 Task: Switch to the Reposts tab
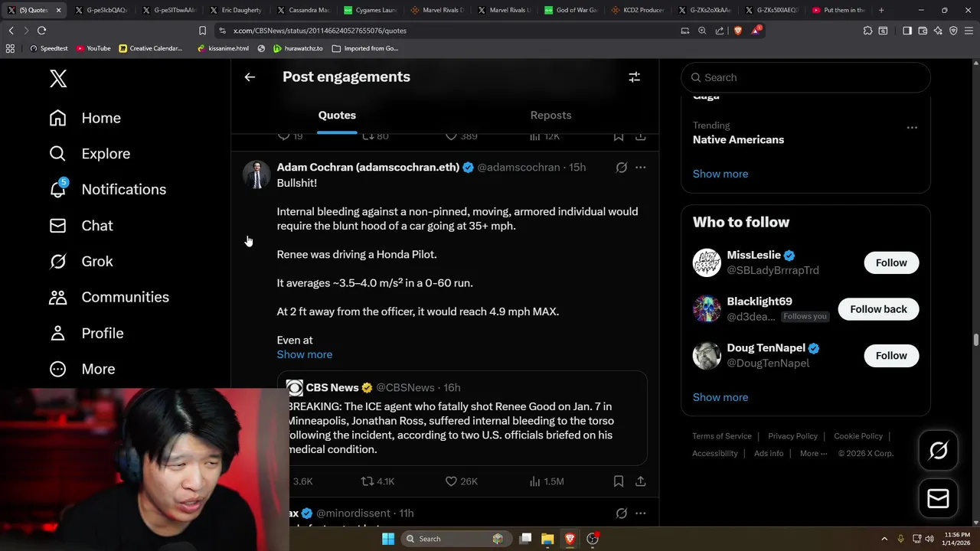(x=550, y=115)
